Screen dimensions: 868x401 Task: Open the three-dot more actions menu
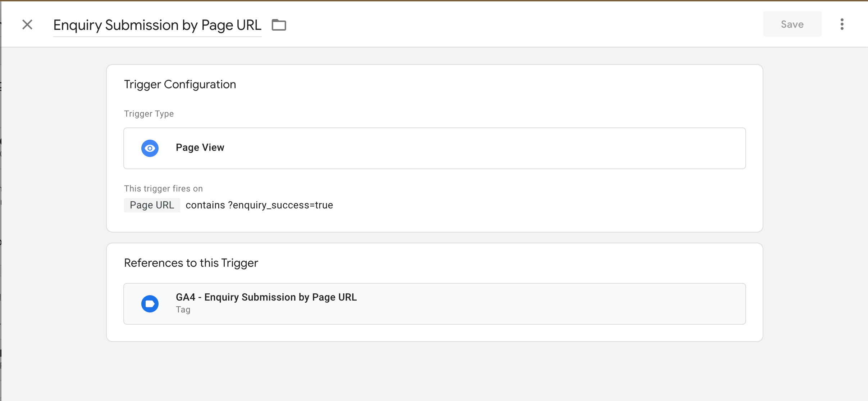coord(842,24)
